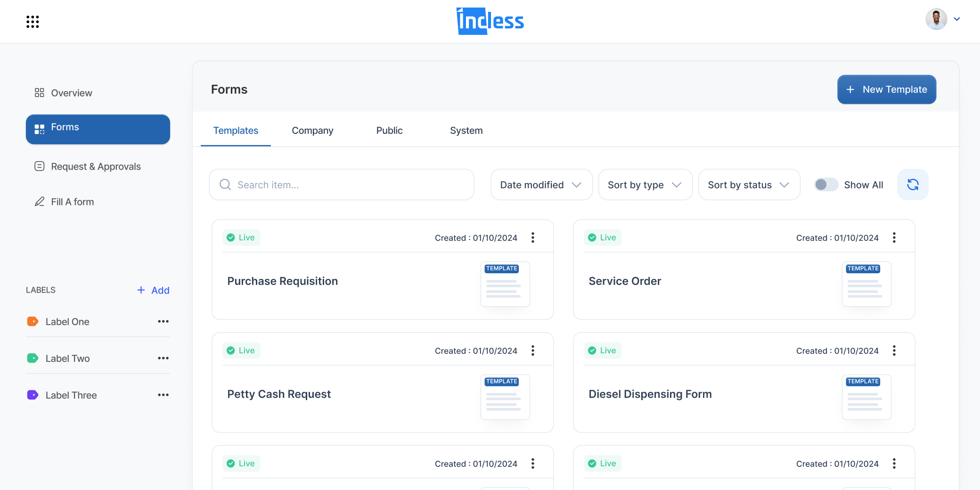Expand the Date modified dropdown

pos(541,185)
